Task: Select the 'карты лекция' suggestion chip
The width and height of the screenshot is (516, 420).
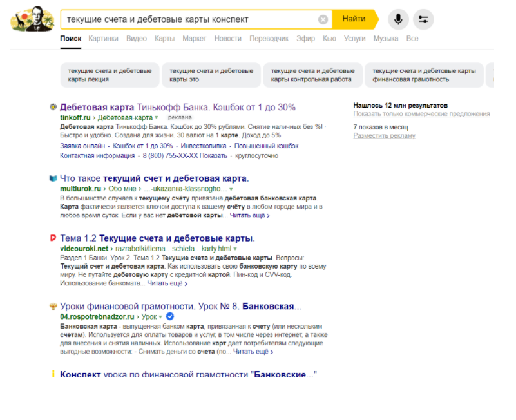Action: [x=110, y=75]
